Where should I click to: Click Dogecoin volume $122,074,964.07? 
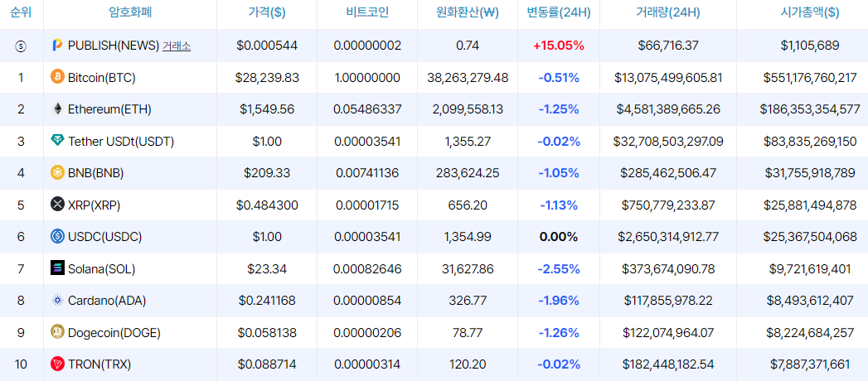(668, 333)
